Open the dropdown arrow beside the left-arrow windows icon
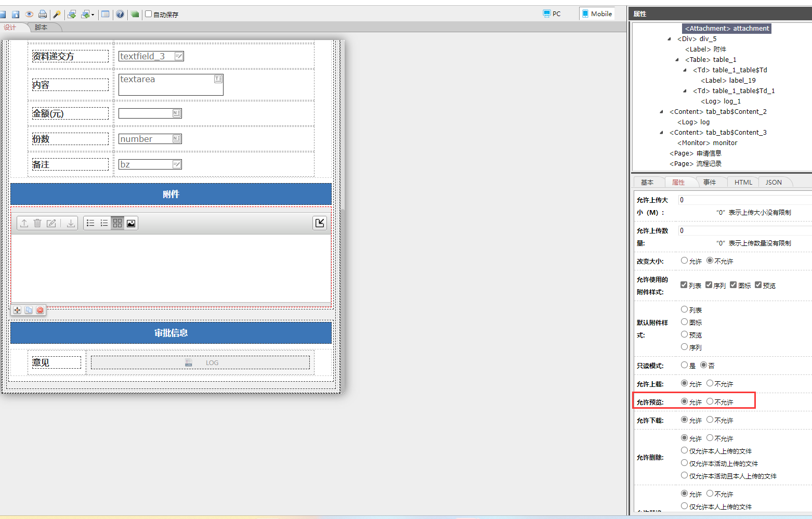This screenshot has width=812, height=519. pyautogui.click(x=93, y=15)
